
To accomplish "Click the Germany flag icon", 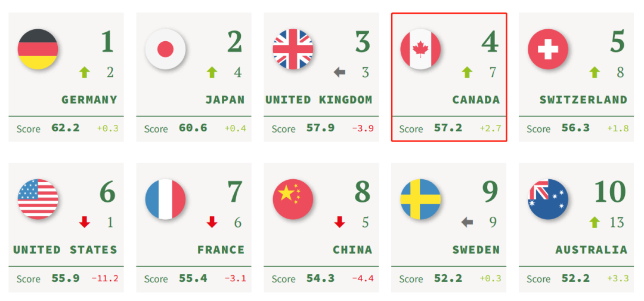I will [38, 49].
